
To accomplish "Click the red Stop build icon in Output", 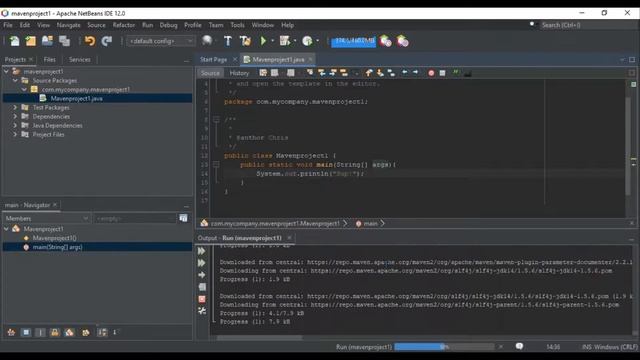I will (202, 299).
